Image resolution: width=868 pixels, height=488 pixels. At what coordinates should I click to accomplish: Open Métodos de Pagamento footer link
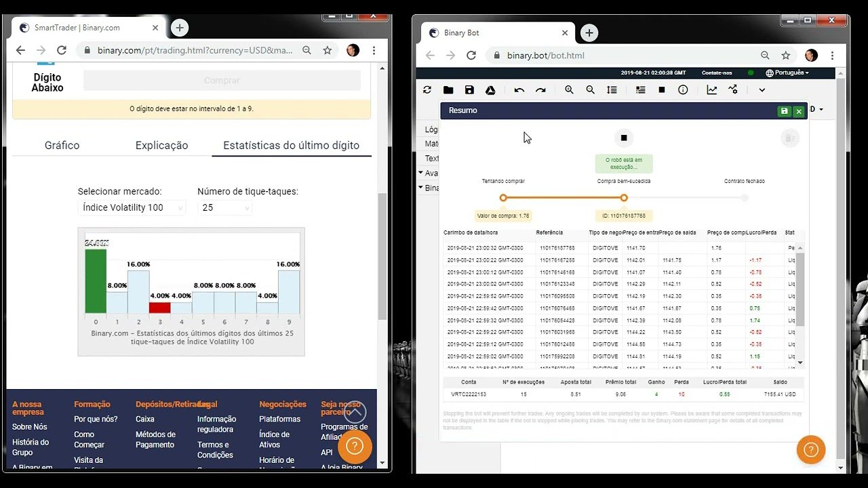(155, 439)
